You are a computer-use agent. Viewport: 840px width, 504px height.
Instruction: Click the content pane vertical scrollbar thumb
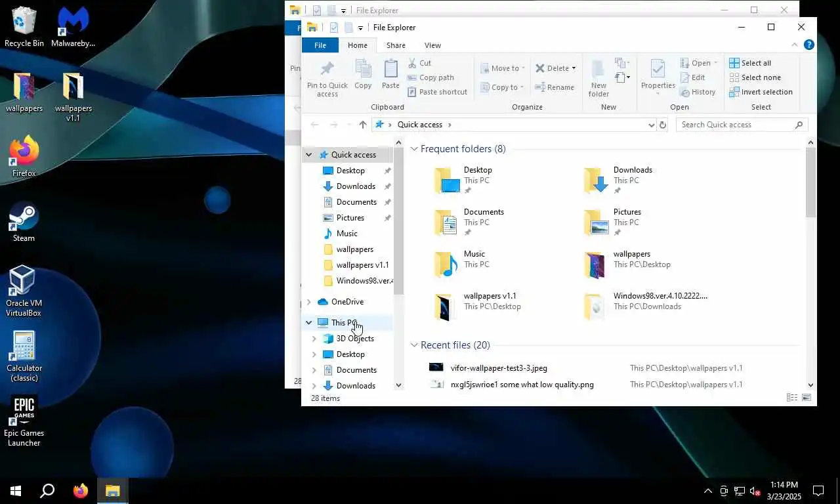[x=810, y=182]
